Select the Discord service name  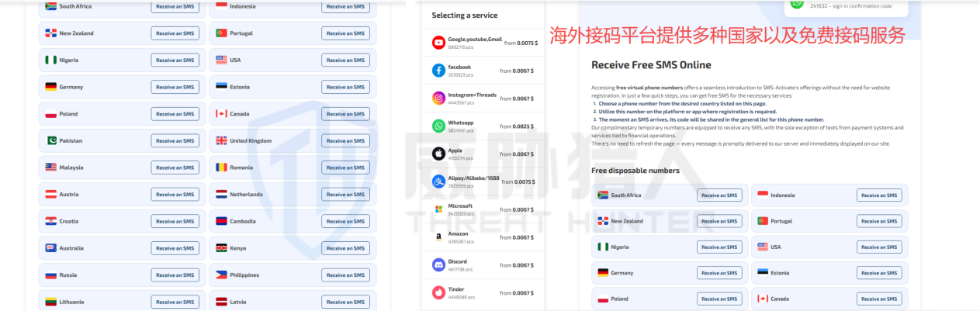click(x=459, y=261)
